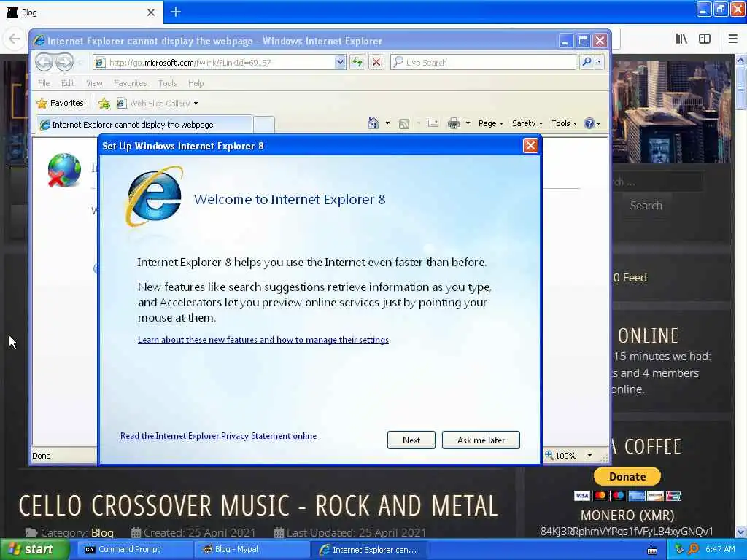Click the IE Back navigation arrow
Viewport: 747px width, 560px height.
tap(44, 62)
